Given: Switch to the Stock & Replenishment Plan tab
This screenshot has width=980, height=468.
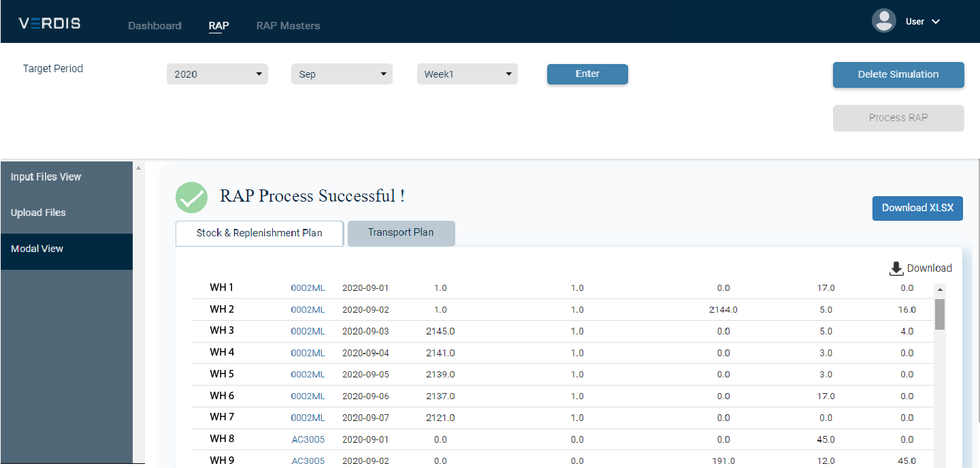Looking at the screenshot, I should (x=259, y=233).
